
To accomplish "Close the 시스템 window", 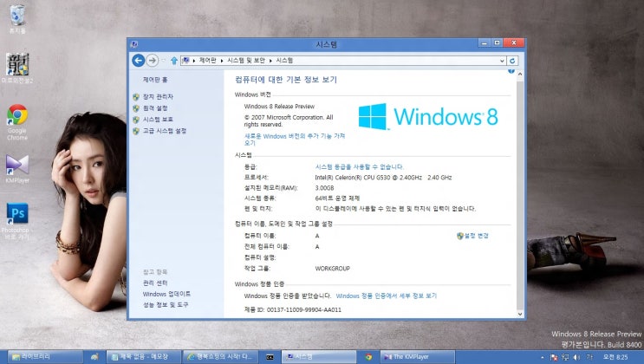I will coord(514,42).
